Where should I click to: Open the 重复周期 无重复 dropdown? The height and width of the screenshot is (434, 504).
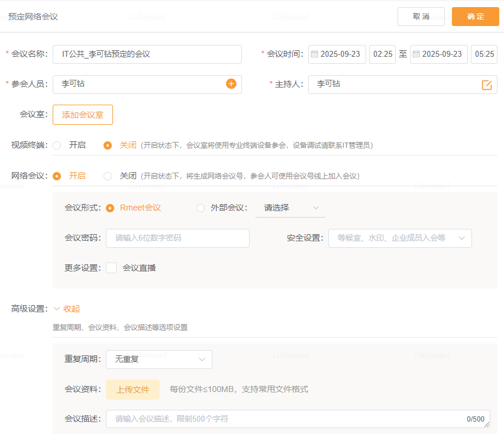[x=159, y=359]
